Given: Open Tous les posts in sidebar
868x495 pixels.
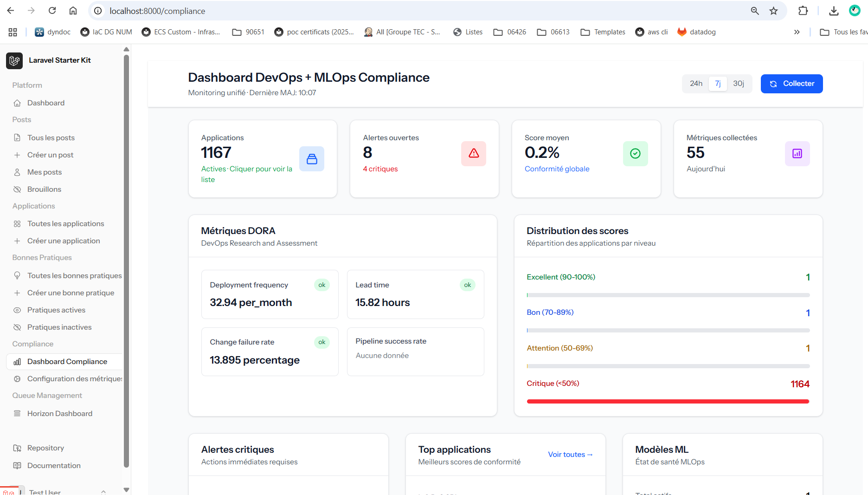Looking at the screenshot, I should click(x=51, y=137).
